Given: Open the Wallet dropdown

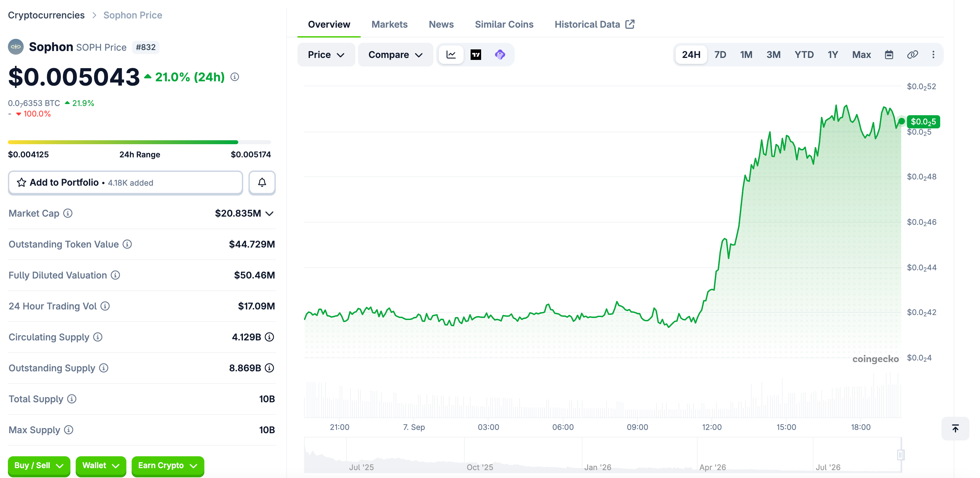Looking at the screenshot, I should (101, 465).
